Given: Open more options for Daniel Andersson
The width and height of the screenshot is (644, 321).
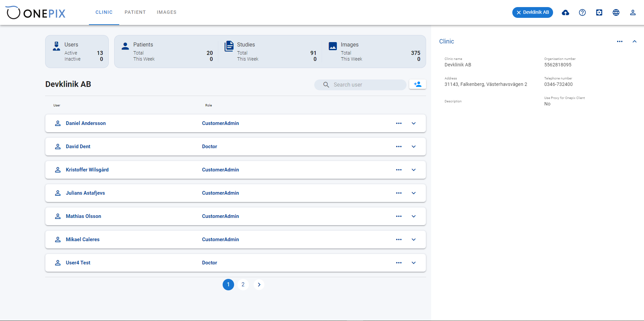Looking at the screenshot, I should (399, 123).
